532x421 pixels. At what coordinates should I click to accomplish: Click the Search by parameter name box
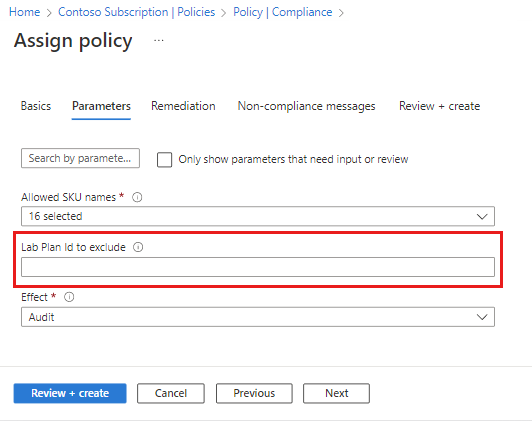point(80,158)
